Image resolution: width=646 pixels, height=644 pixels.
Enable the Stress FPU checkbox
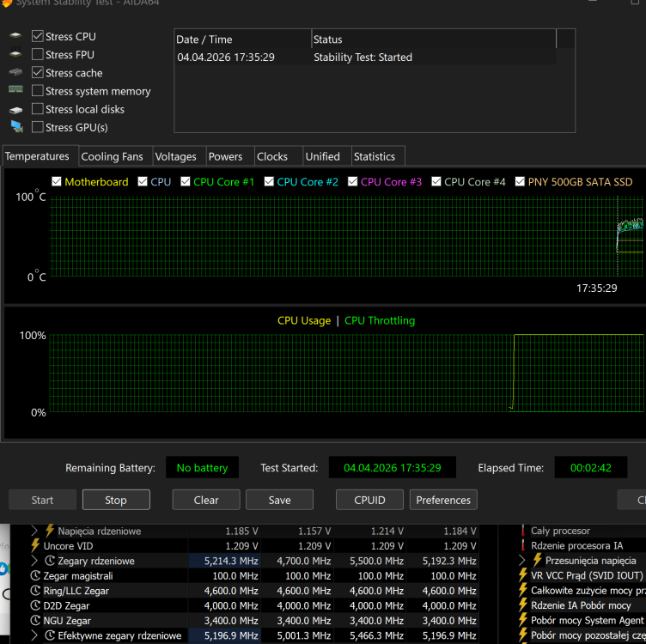(38, 55)
